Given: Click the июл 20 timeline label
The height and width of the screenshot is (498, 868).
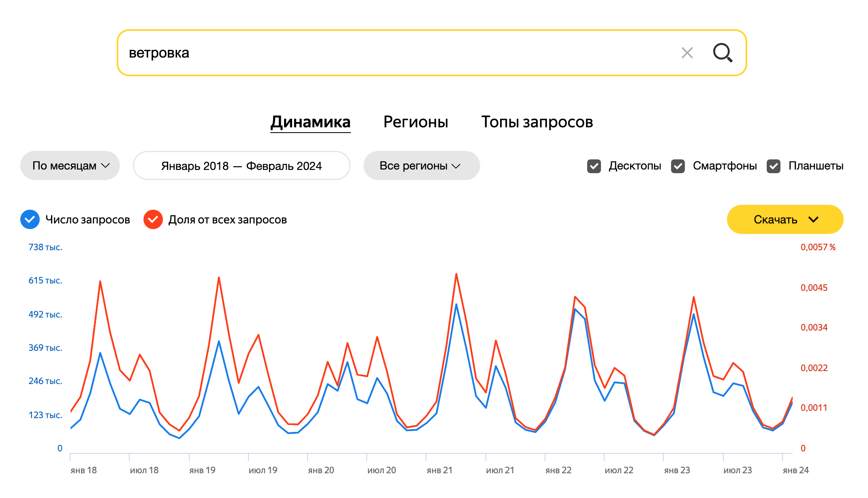Looking at the screenshot, I should pyautogui.click(x=382, y=470).
